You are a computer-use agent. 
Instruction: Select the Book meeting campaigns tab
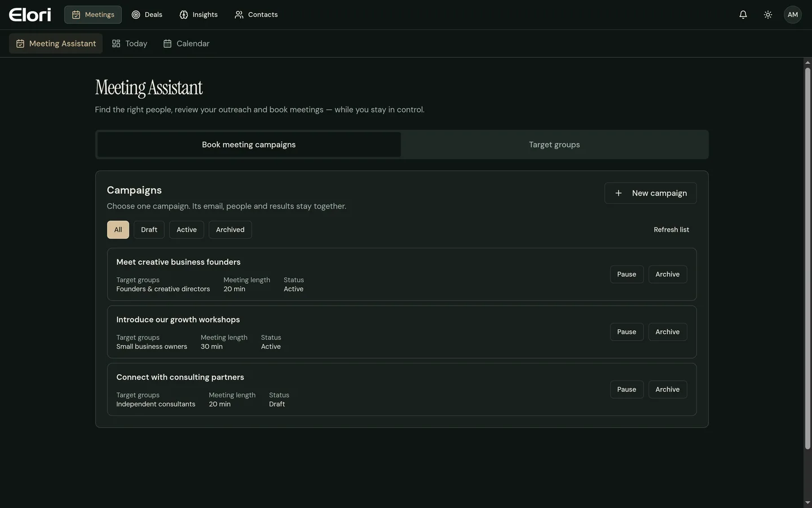(x=249, y=144)
